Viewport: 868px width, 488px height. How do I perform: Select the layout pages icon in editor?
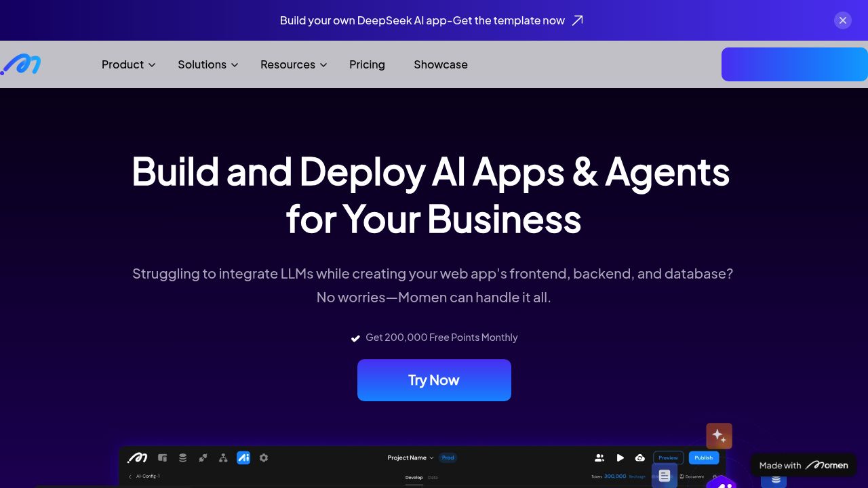pos(162,458)
